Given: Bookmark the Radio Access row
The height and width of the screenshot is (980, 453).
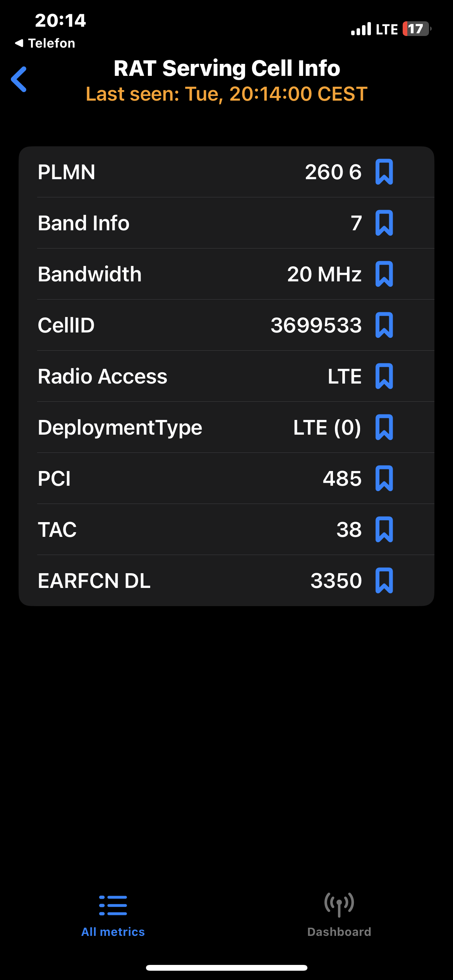Looking at the screenshot, I should [384, 376].
